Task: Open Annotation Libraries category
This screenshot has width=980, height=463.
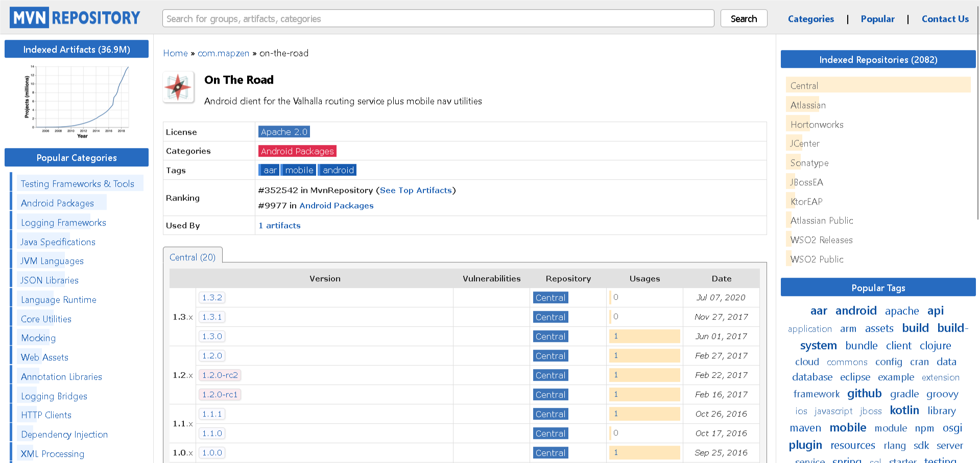Action: tap(61, 377)
